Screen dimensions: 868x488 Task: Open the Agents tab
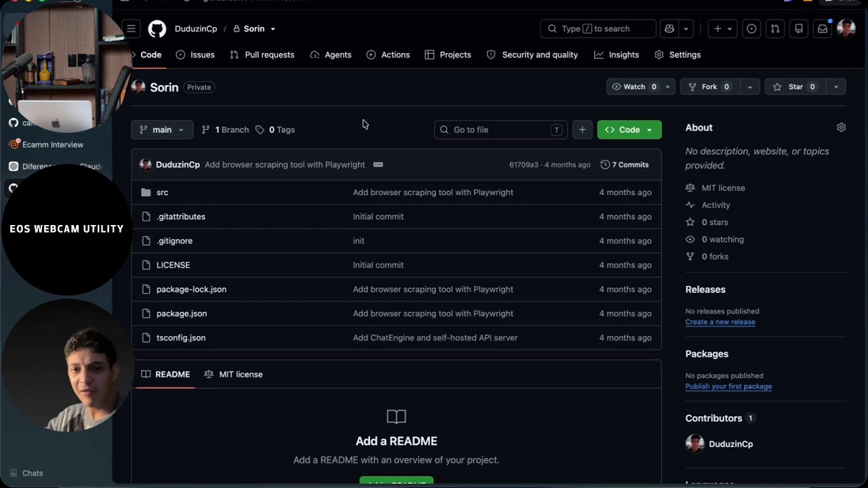pyautogui.click(x=331, y=55)
